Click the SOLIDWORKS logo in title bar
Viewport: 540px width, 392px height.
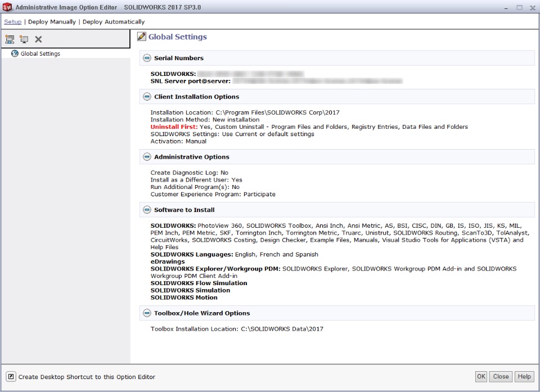click(7, 7)
